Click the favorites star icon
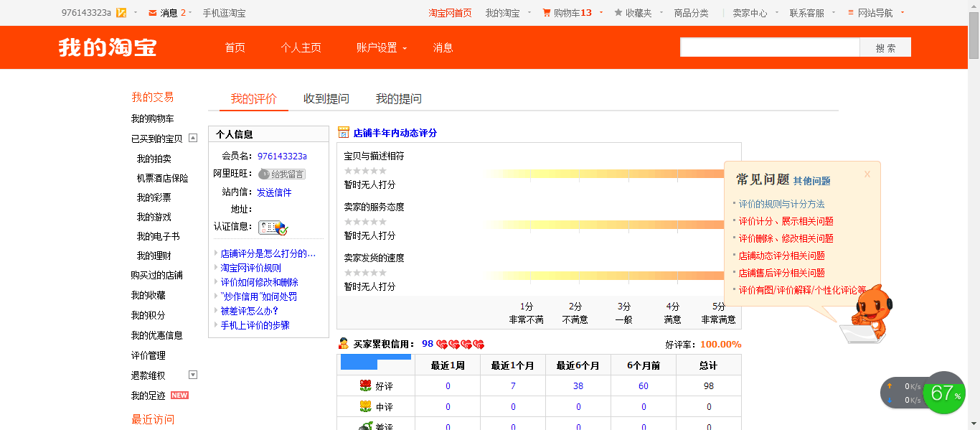The image size is (980, 430). [618, 13]
